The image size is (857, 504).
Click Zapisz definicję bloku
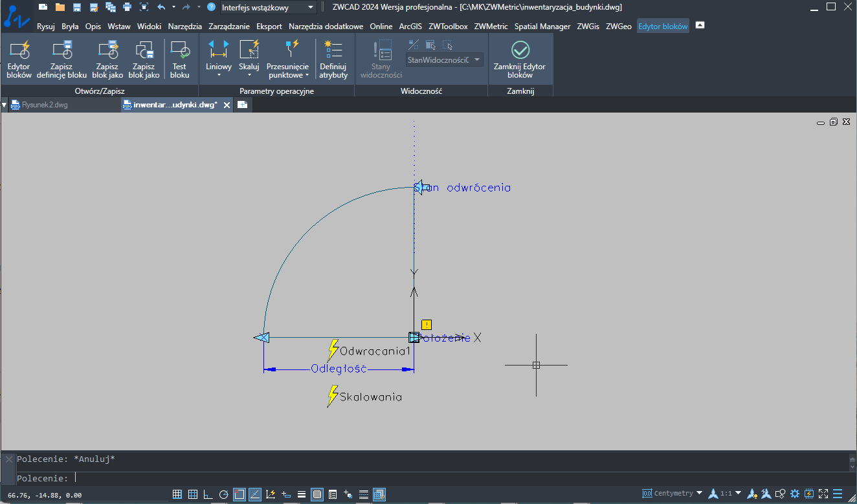(x=62, y=60)
